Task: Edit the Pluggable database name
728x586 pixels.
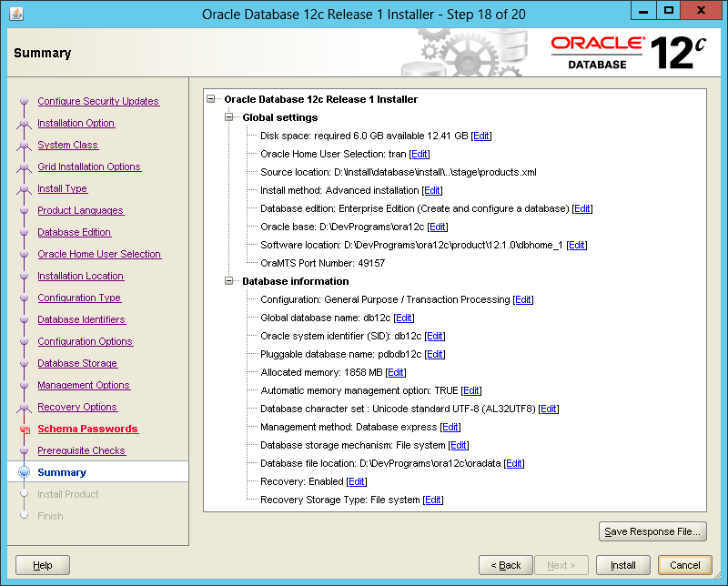Action: (435, 354)
